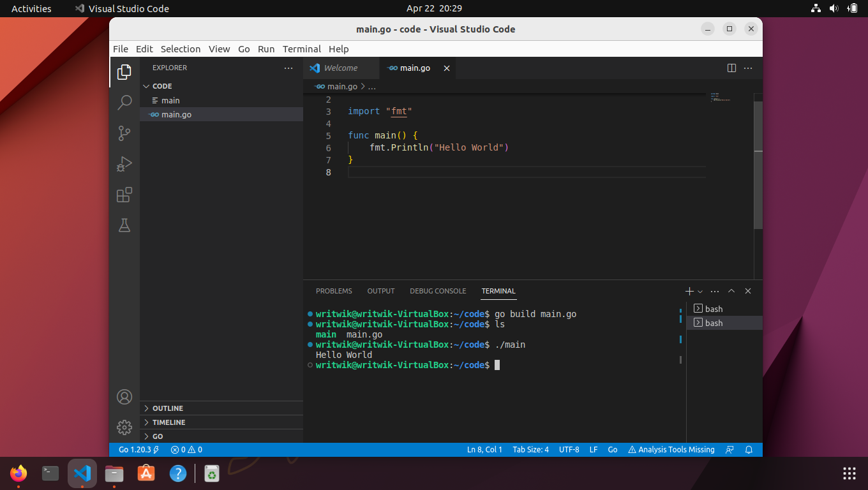
Task: Open the Search view in the activity bar
Action: coord(124,102)
